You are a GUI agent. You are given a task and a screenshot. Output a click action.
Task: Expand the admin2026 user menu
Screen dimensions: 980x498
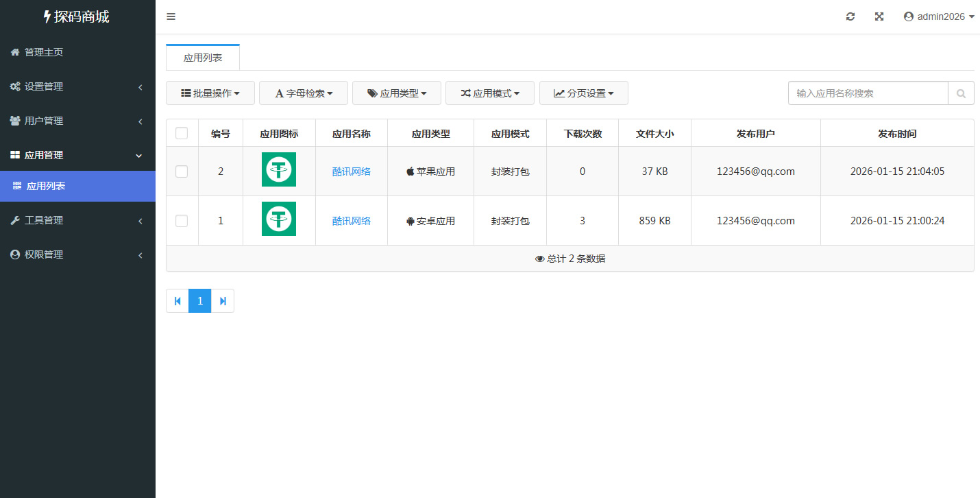pos(939,17)
